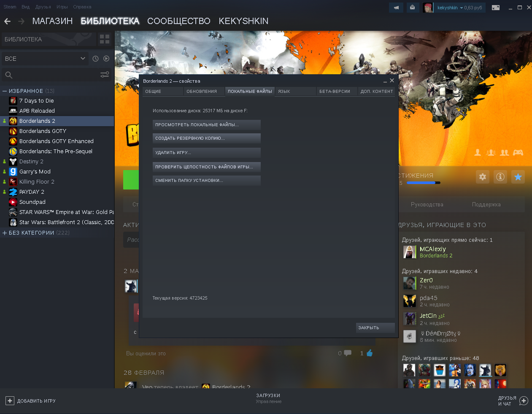
Task: Click СМЕНИТЬ ПАПКУ УСТАНОВКИ button
Action: coord(207,181)
